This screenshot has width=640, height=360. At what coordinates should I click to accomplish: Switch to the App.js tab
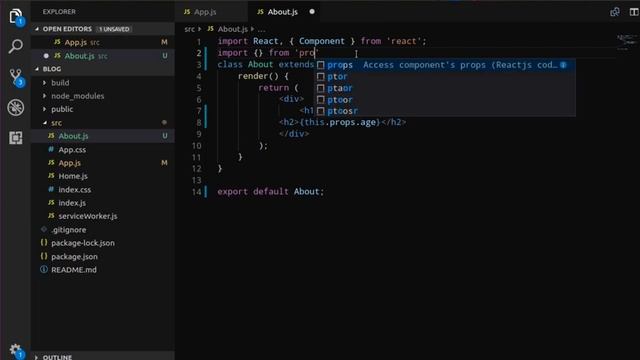pyautogui.click(x=211, y=12)
